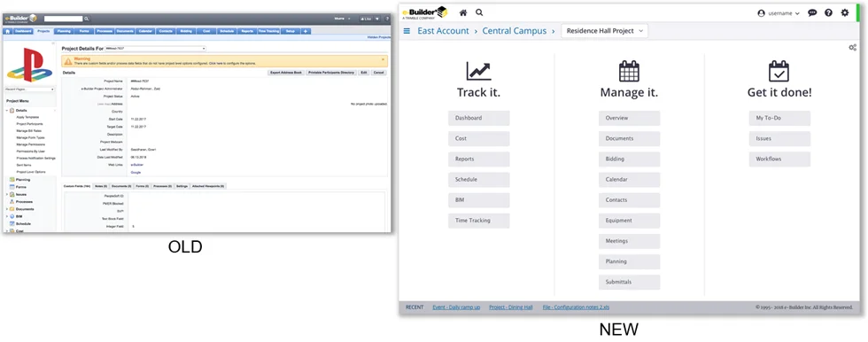
Task: Click the e-Builder logo in the new window
Action: (424, 12)
